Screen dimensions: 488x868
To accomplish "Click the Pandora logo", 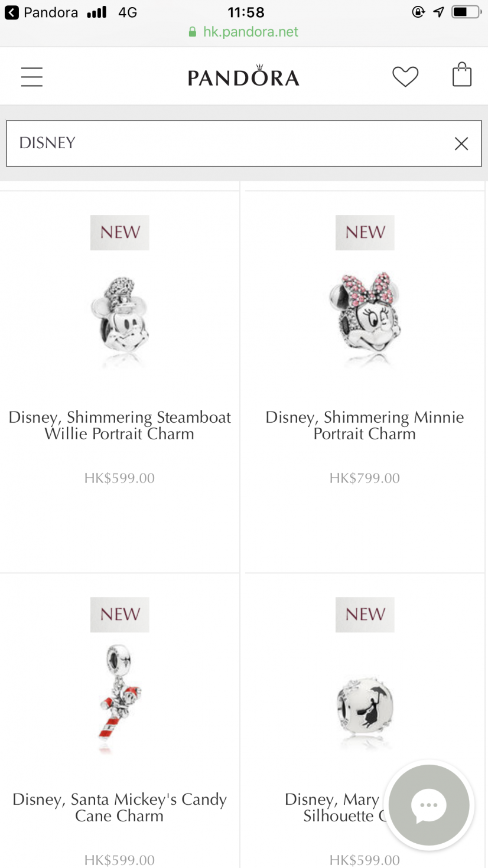I will coord(243,76).
